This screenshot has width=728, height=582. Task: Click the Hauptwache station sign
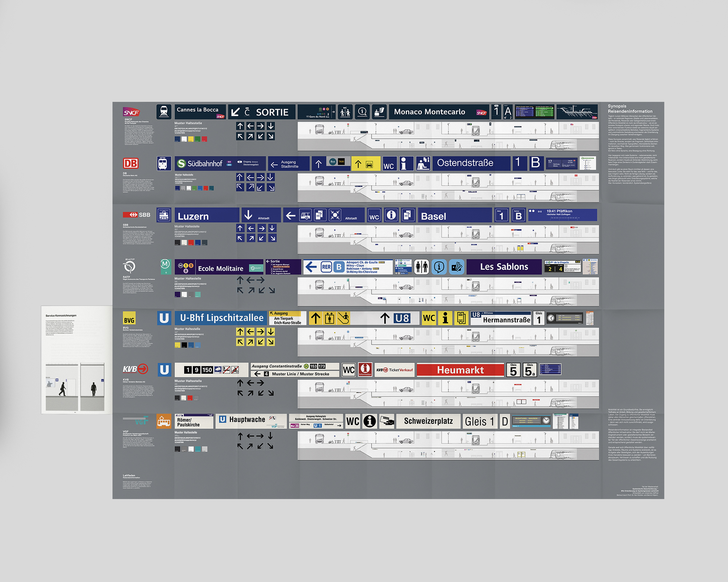[x=251, y=421]
